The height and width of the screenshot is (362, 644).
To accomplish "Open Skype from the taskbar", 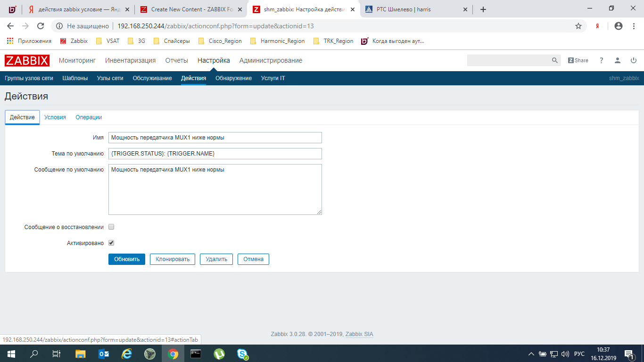I will pos(242,354).
